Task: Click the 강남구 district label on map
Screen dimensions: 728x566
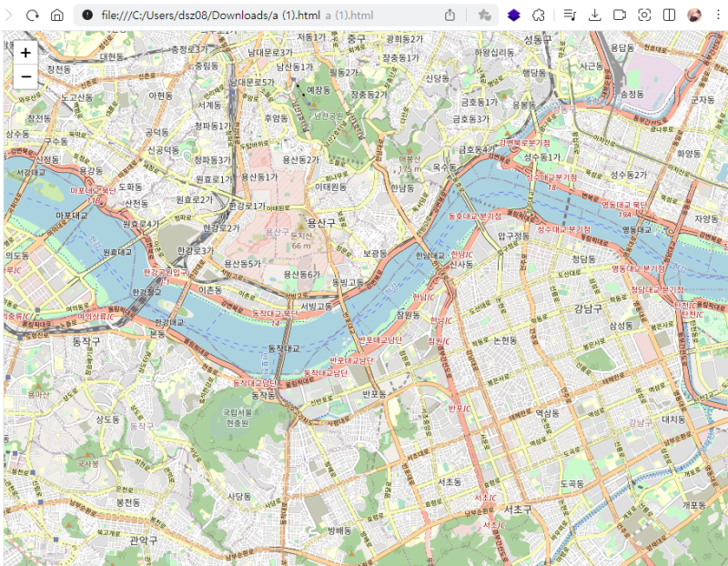Action: pyautogui.click(x=588, y=308)
